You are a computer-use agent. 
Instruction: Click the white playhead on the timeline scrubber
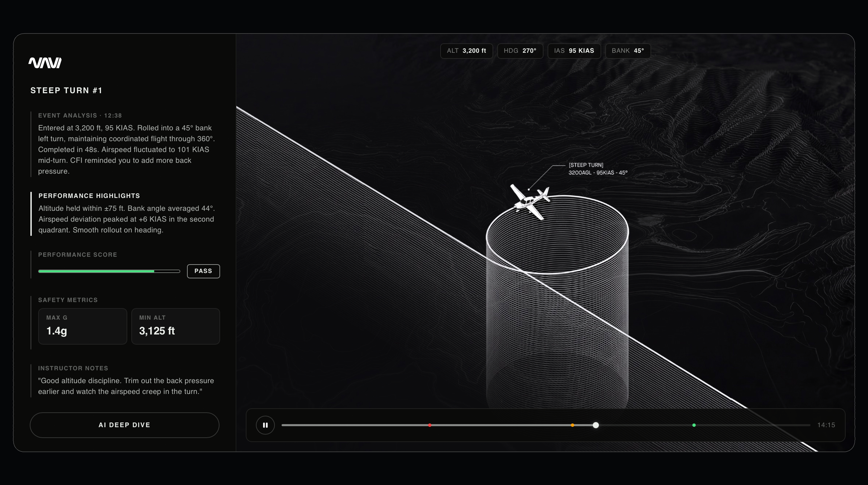point(596,425)
